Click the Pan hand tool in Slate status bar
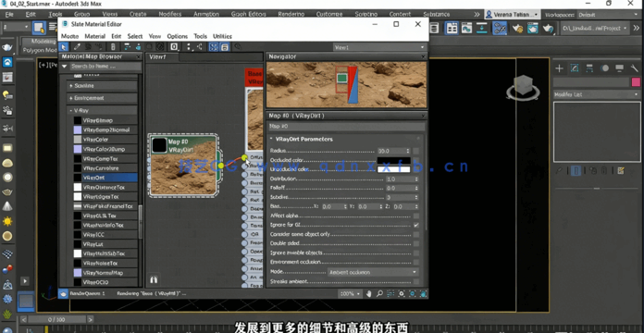This screenshot has height=333, width=644. click(x=368, y=293)
